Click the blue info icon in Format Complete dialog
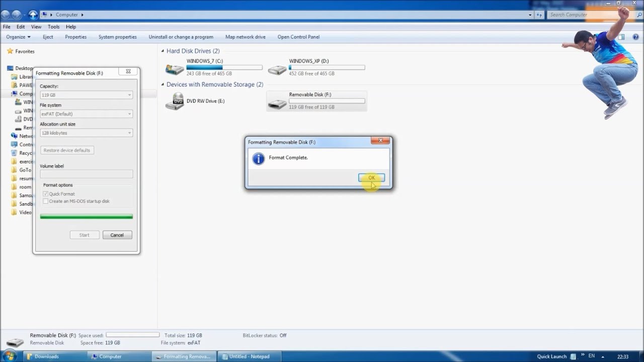 (258, 159)
